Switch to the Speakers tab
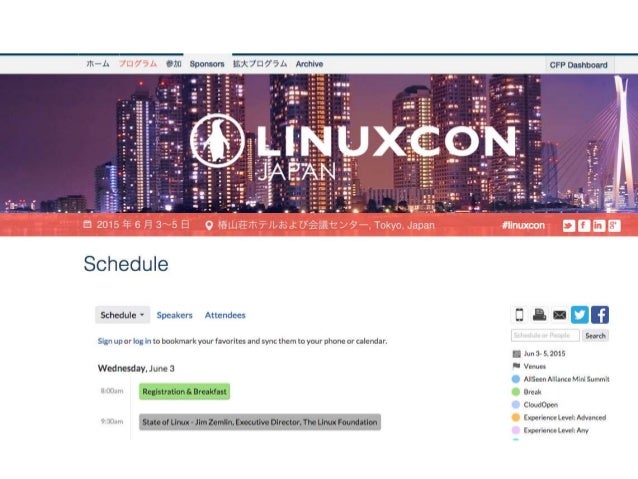Viewport: 638px width, 479px height. tap(175, 315)
